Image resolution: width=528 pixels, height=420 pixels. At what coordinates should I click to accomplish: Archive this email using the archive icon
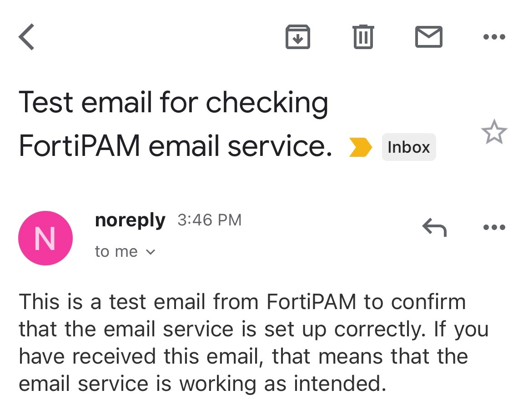pos(298,37)
